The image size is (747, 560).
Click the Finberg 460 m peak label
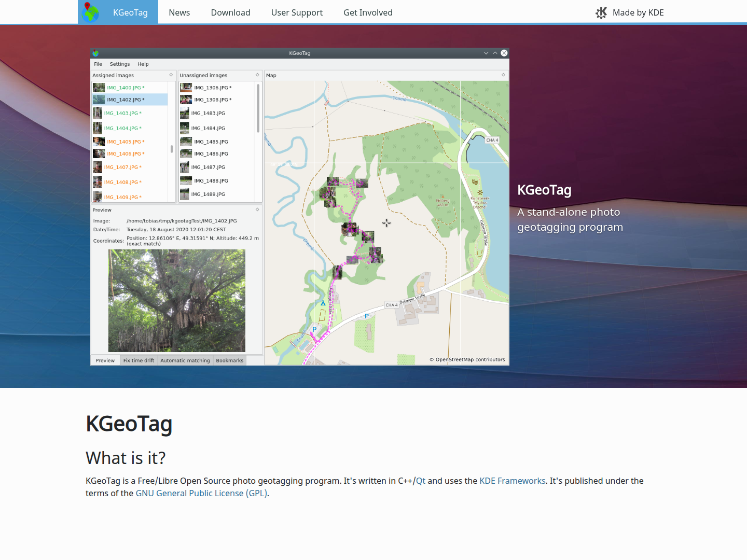tap(443, 203)
